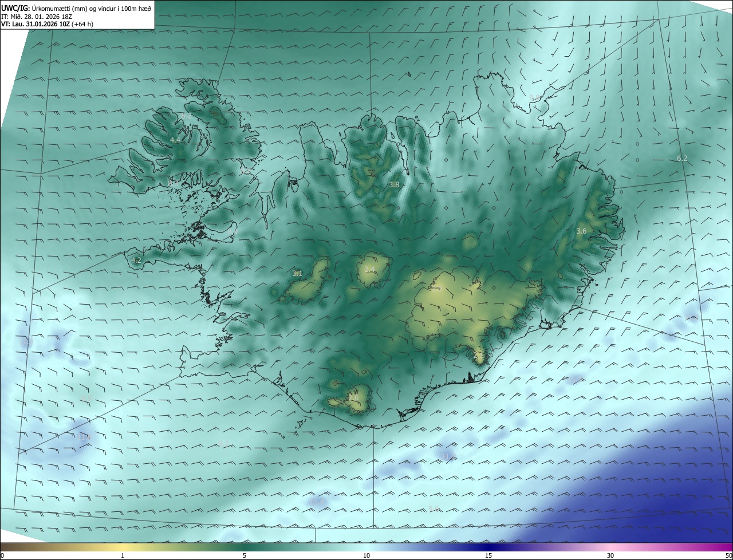
Task: Click the '1' label on the color scale
Action: [x=123, y=555]
